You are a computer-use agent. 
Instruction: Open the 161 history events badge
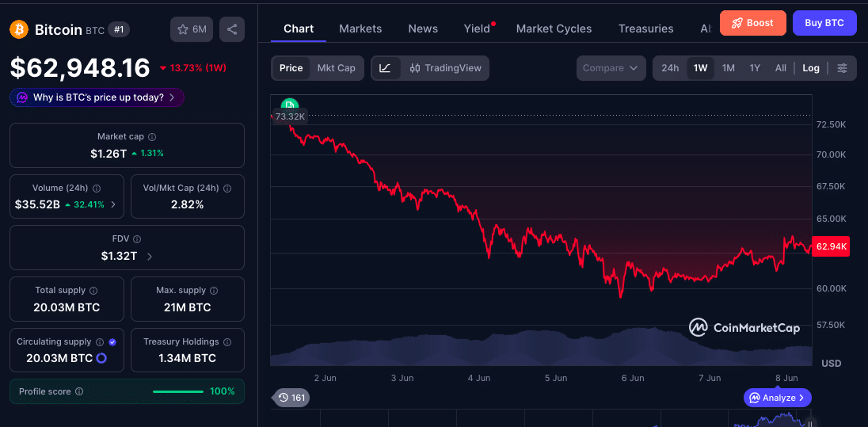click(x=291, y=397)
